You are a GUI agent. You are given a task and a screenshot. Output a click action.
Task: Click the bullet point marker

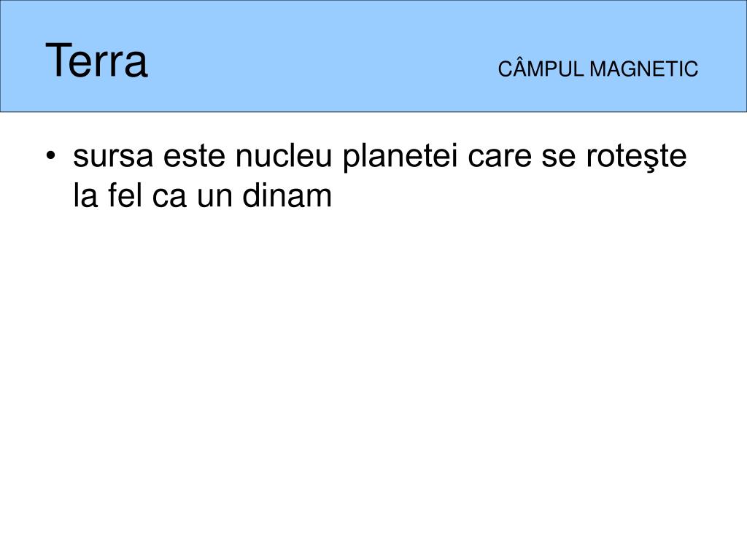coord(52,156)
